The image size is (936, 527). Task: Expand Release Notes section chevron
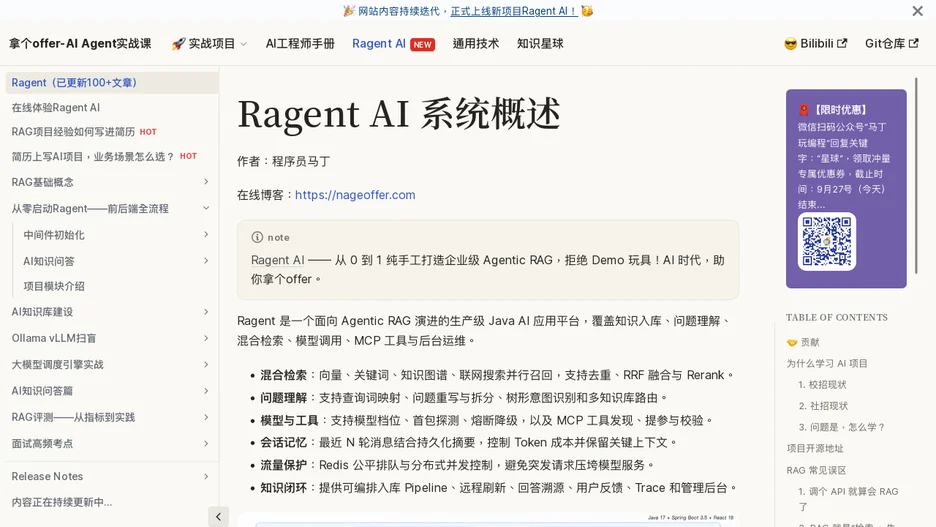206,476
